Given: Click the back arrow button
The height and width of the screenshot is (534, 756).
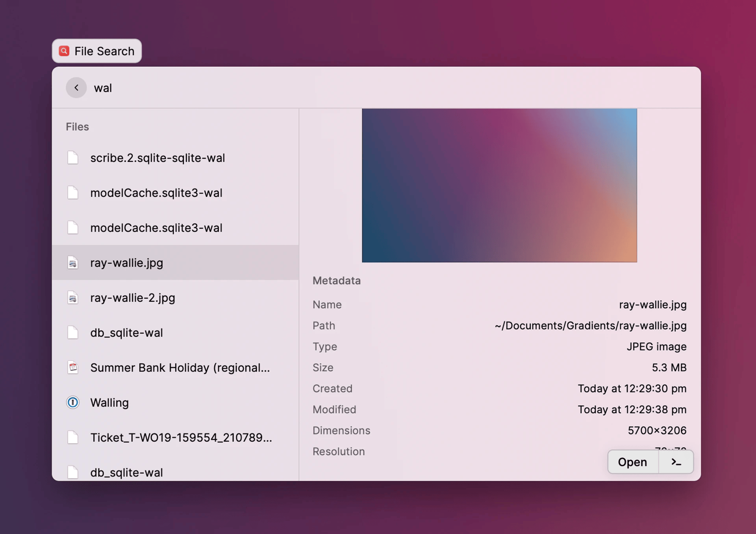Looking at the screenshot, I should [x=76, y=88].
